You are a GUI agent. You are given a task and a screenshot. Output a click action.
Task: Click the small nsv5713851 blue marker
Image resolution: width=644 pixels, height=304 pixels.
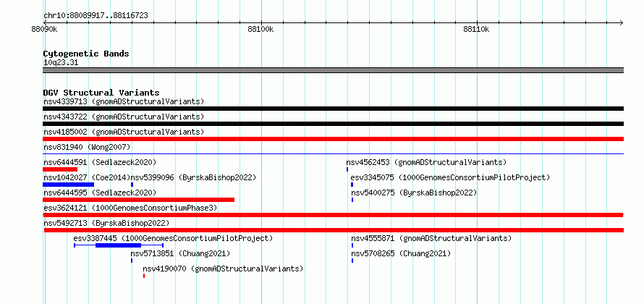click(132, 261)
